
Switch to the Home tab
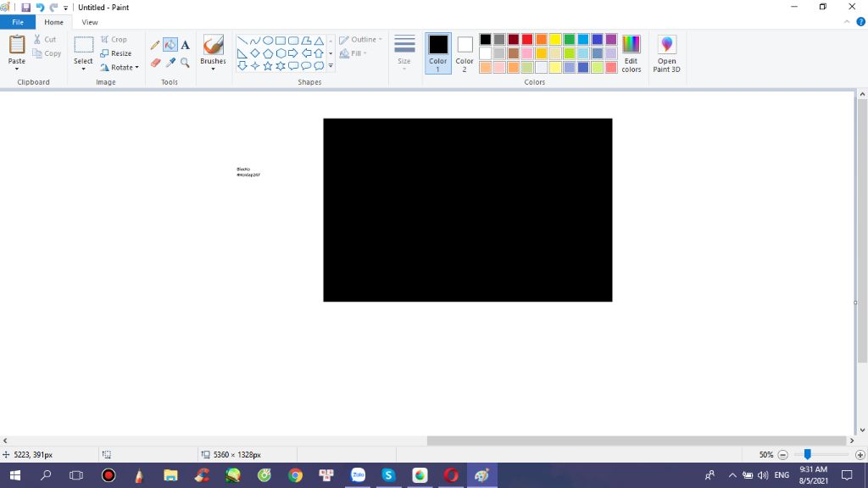(53, 22)
